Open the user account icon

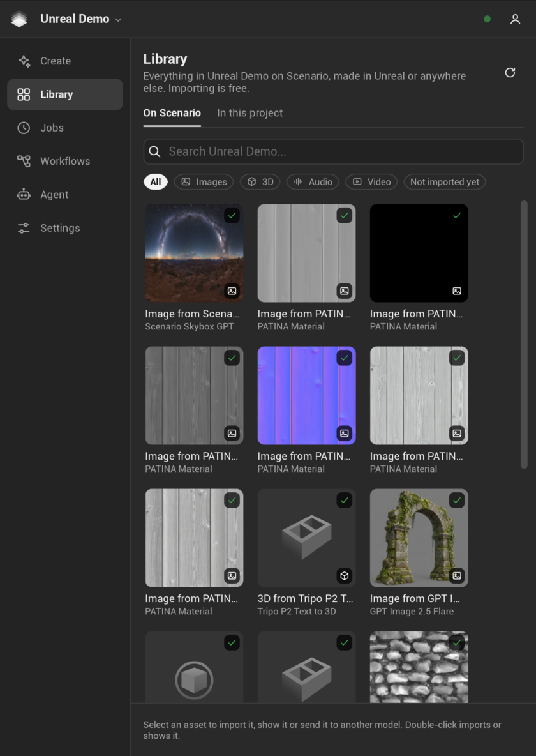pos(516,19)
